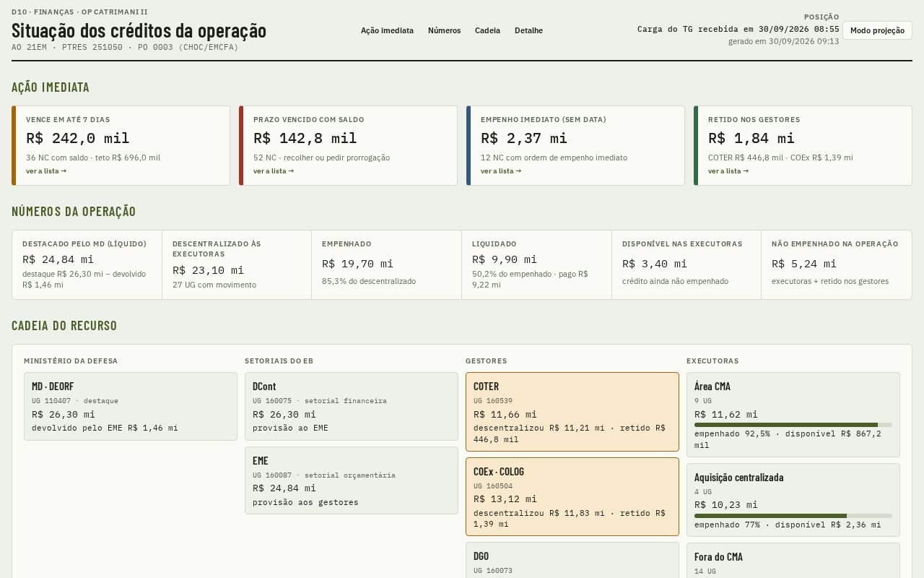Select the COEx · COLOG gestor card

tap(572, 497)
